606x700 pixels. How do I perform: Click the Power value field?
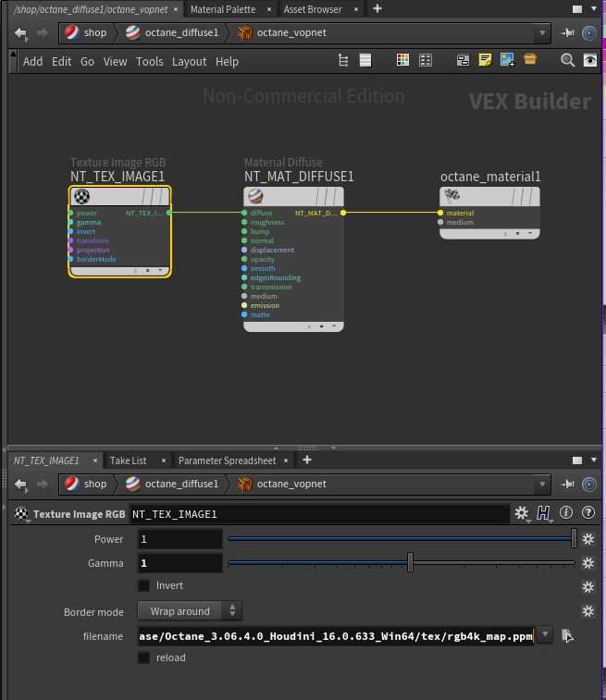point(179,539)
